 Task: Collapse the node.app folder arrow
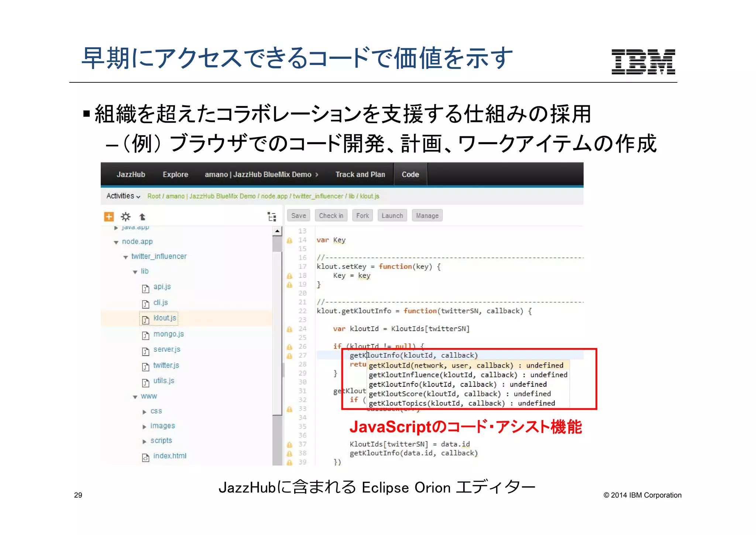[116, 242]
